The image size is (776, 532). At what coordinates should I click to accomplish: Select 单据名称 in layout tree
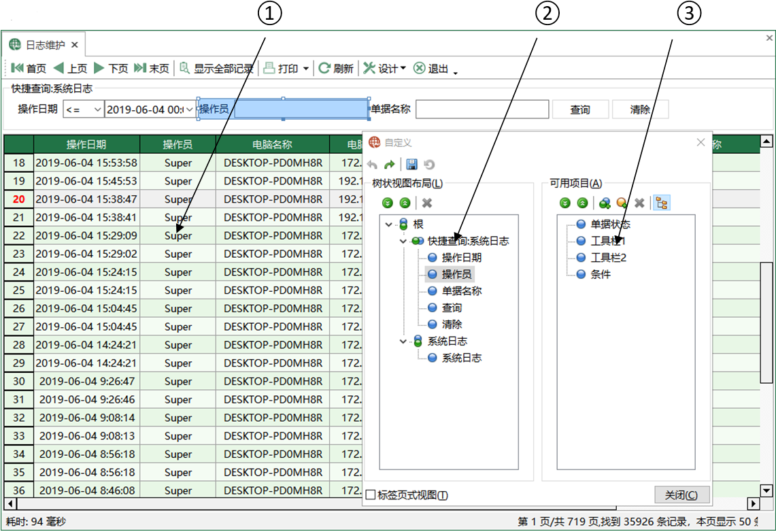(461, 291)
